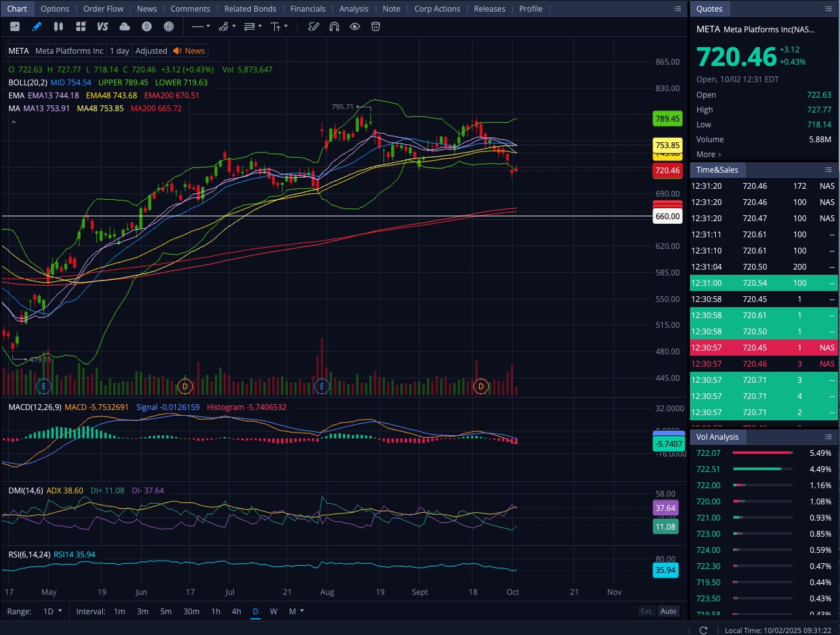Switch to the Order Flow tab
This screenshot has width=840, height=635.
(103, 9)
